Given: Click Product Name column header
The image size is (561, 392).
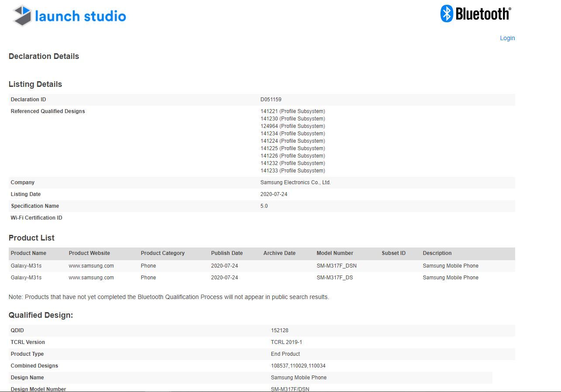Looking at the screenshot, I should pyautogui.click(x=28, y=253).
